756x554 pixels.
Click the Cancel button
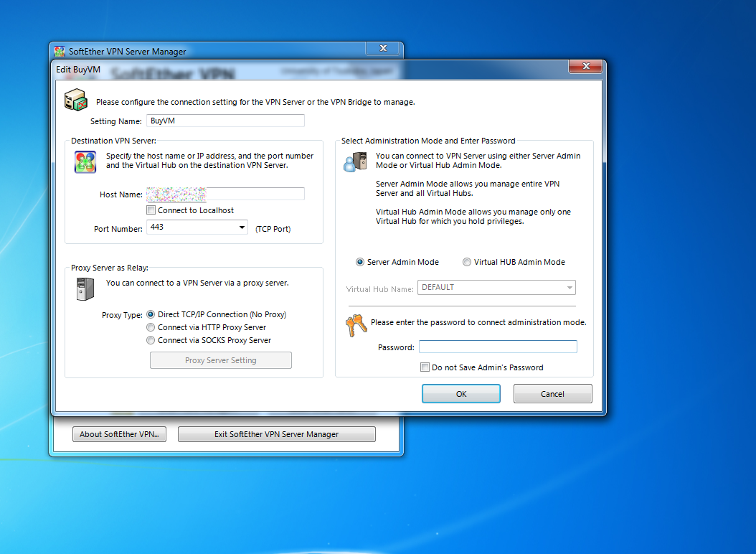pyautogui.click(x=552, y=394)
